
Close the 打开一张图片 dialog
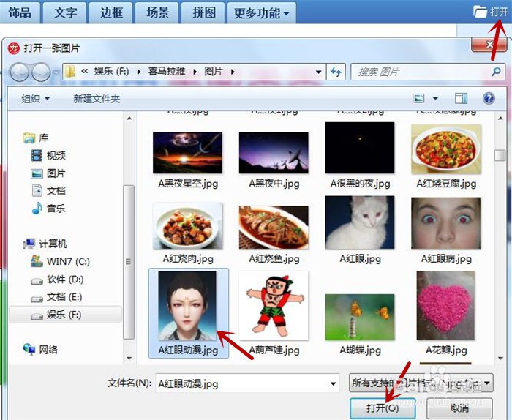tap(489, 45)
